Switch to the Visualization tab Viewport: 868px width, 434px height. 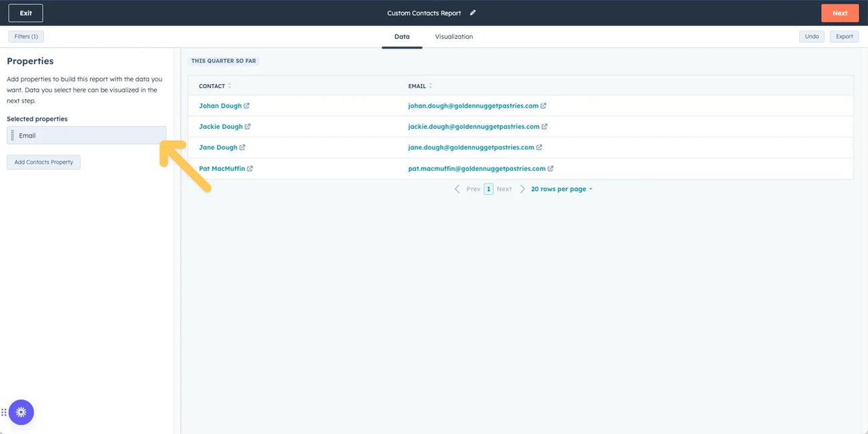click(x=453, y=37)
